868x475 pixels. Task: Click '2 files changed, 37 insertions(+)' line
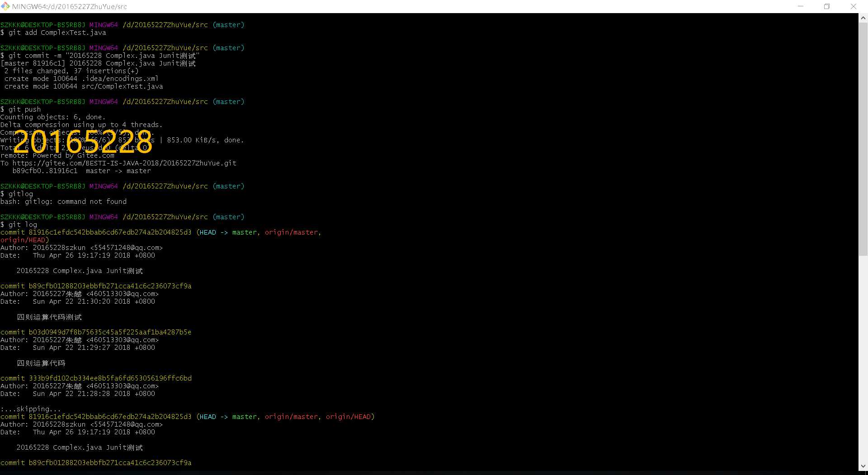click(71, 71)
